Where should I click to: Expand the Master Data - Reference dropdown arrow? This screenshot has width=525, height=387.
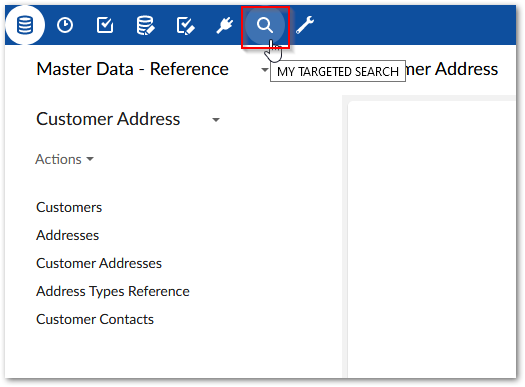pyautogui.click(x=265, y=70)
